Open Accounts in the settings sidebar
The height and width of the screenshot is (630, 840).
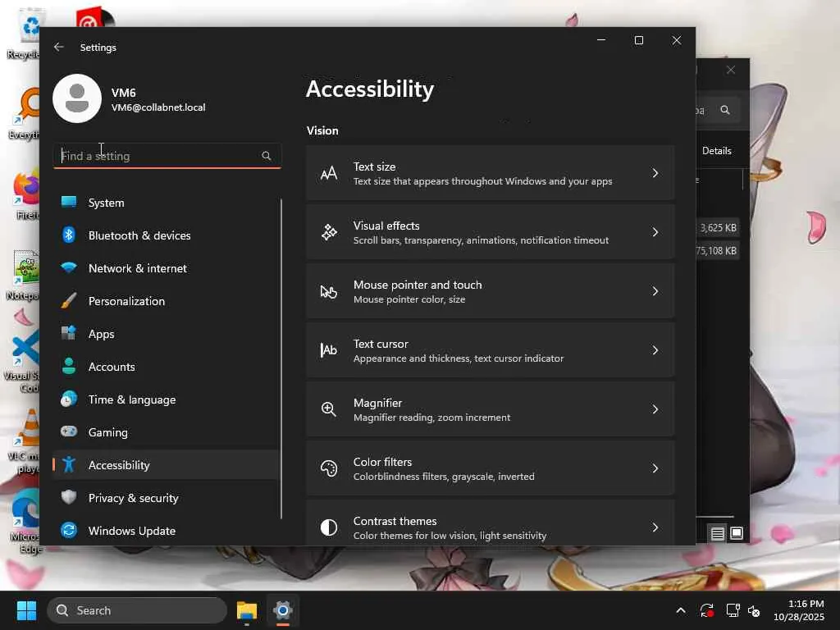pyautogui.click(x=166, y=367)
